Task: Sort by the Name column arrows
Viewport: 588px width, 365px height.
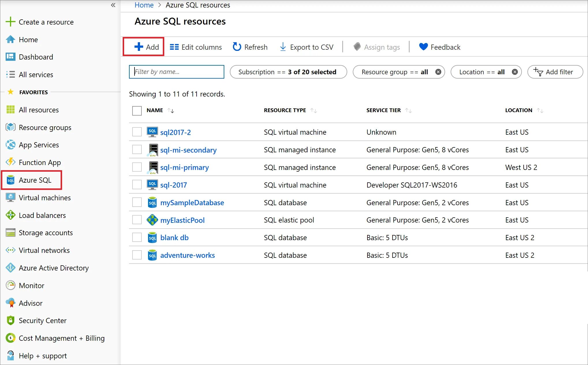Action: (171, 110)
